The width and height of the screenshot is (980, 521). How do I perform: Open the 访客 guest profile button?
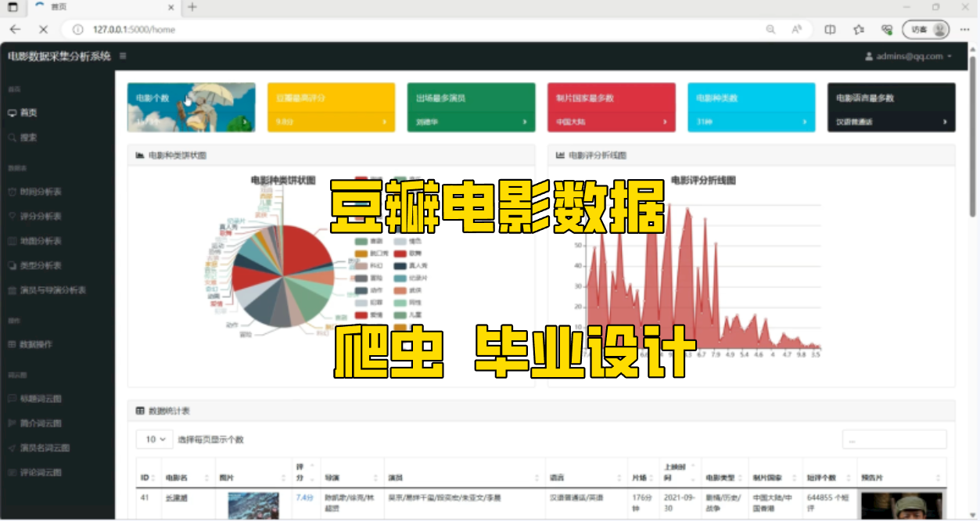tap(926, 29)
